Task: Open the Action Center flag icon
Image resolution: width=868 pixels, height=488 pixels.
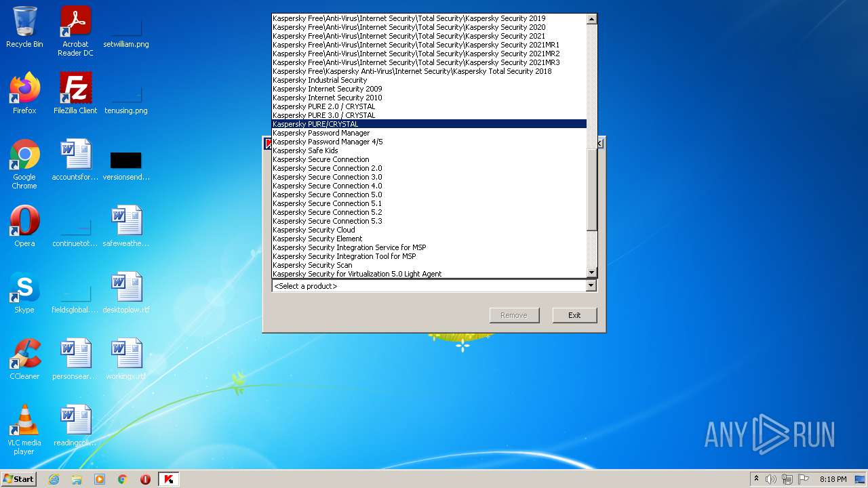Action: [804, 479]
